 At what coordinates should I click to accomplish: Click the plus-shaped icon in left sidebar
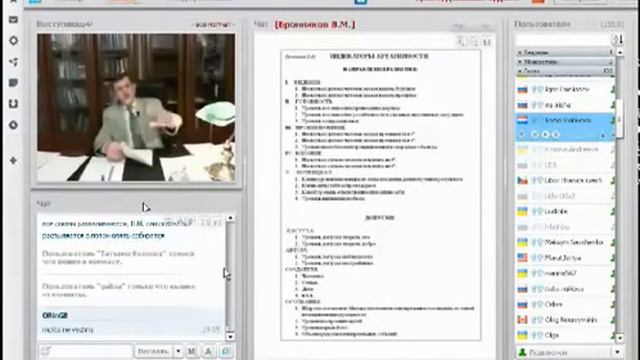[x=13, y=160]
